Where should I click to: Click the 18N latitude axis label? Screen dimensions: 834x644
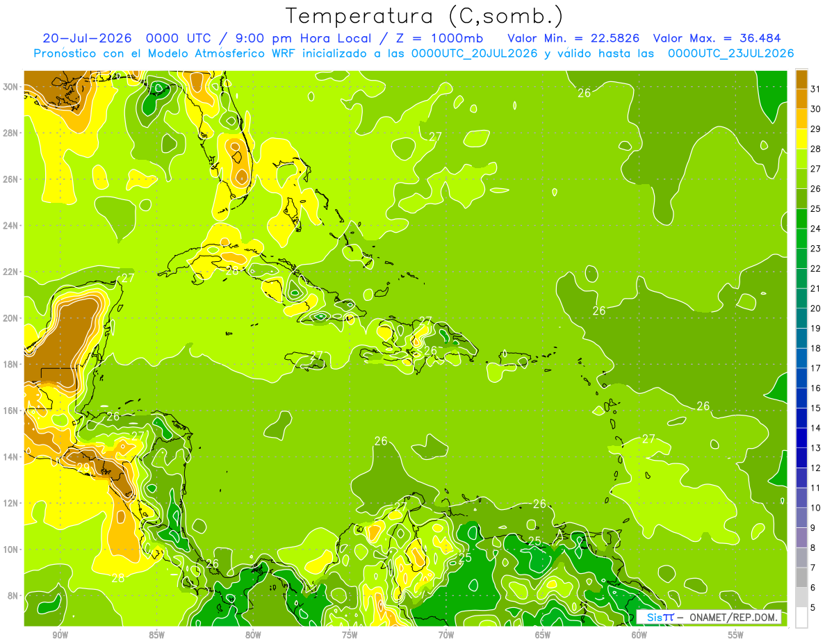point(12,364)
